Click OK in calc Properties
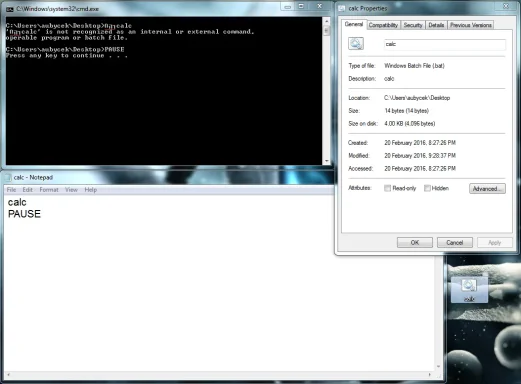 (x=415, y=242)
